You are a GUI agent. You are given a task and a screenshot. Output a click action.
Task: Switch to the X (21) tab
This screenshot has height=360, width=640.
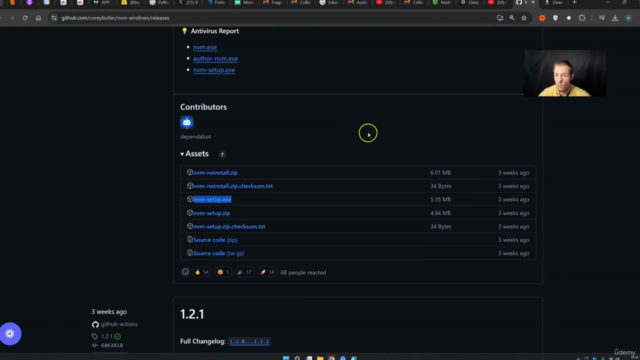coord(189,2)
